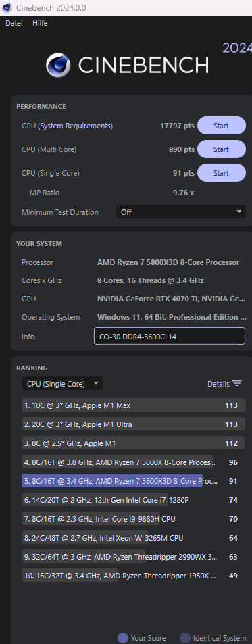
Task: Start the CPU Multi Core benchmark
Action: [x=221, y=149]
